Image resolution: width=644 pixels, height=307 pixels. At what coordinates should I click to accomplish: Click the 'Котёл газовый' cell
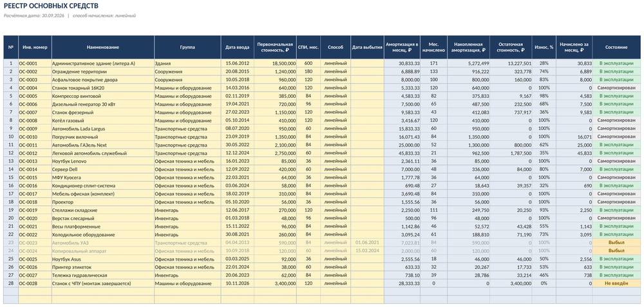coord(102,120)
